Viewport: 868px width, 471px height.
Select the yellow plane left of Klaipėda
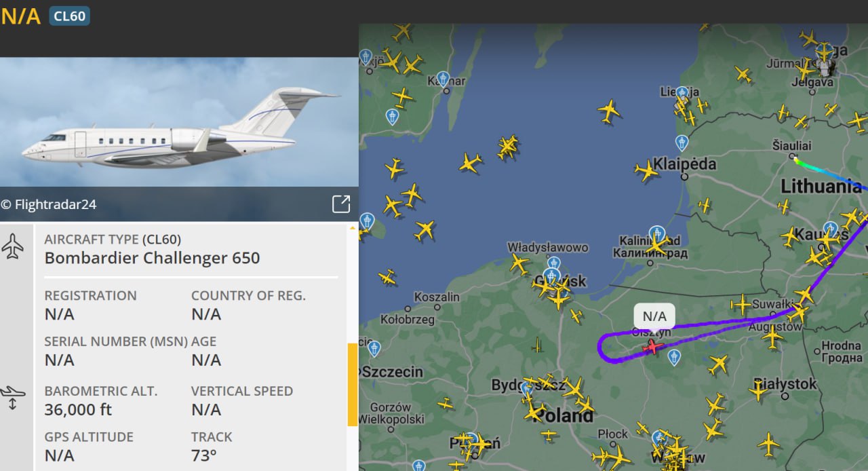647,171
